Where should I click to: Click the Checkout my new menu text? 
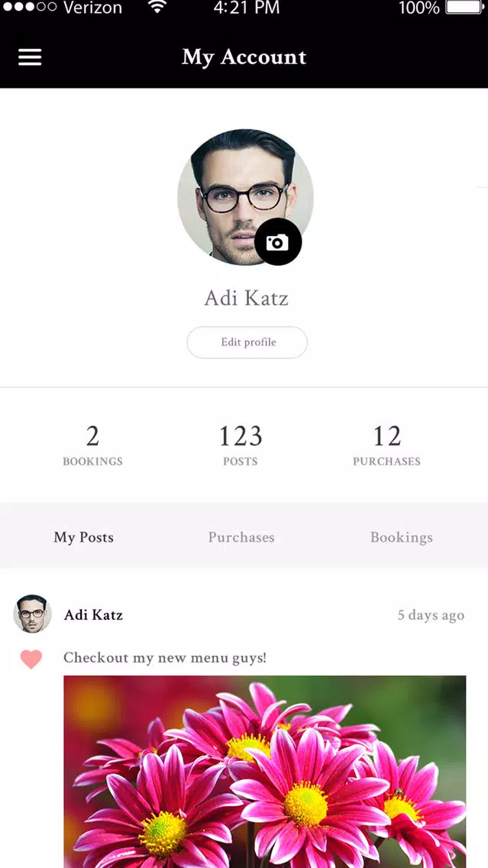tap(165, 658)
